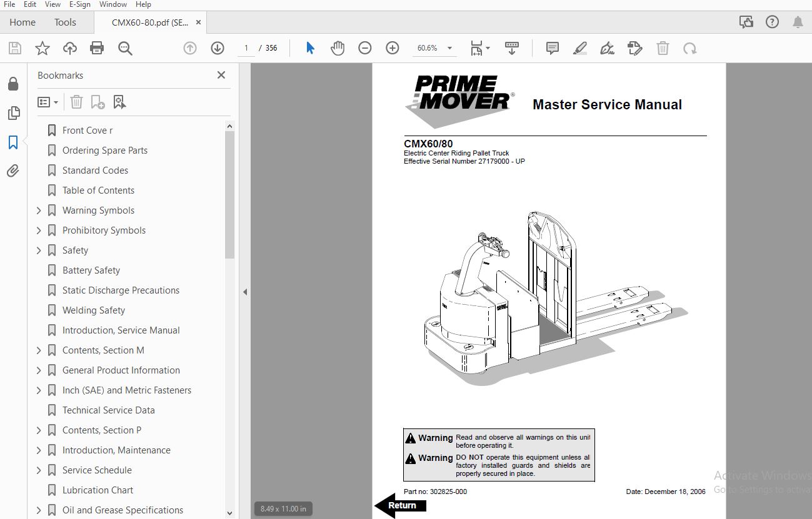
Task: Click the edit stamp tool icon
Action: tap(634, 48)
